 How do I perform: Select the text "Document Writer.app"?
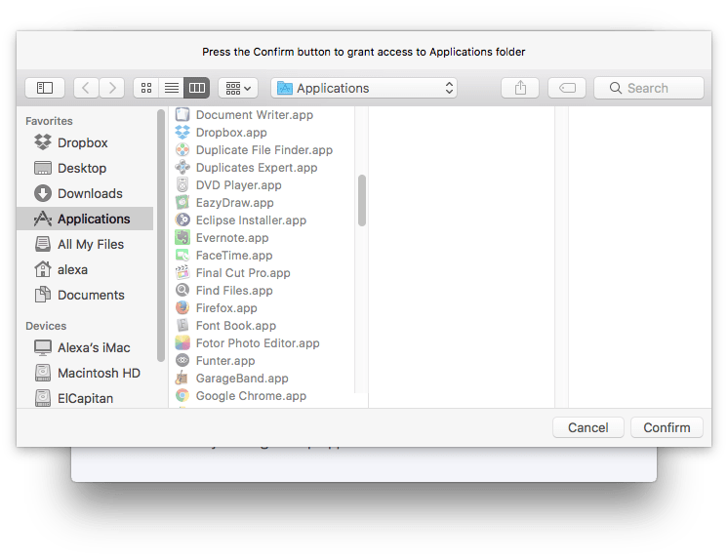coord(255,115)
